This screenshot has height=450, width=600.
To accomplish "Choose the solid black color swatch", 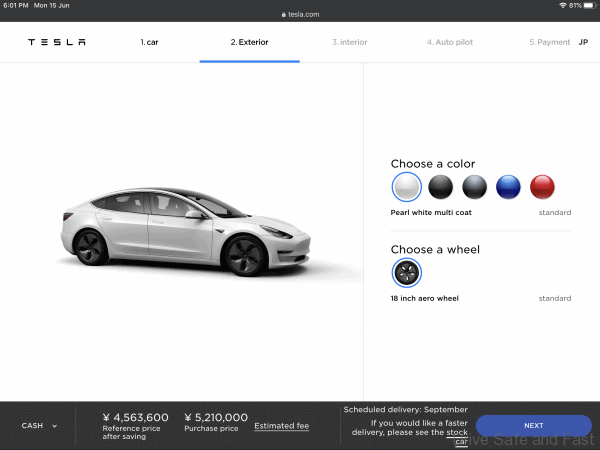I will pos(440,187).
